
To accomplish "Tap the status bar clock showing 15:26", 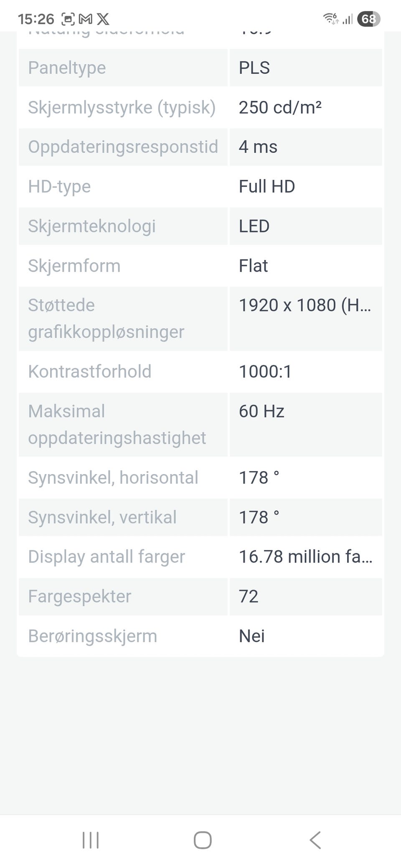I will point(36,19).
